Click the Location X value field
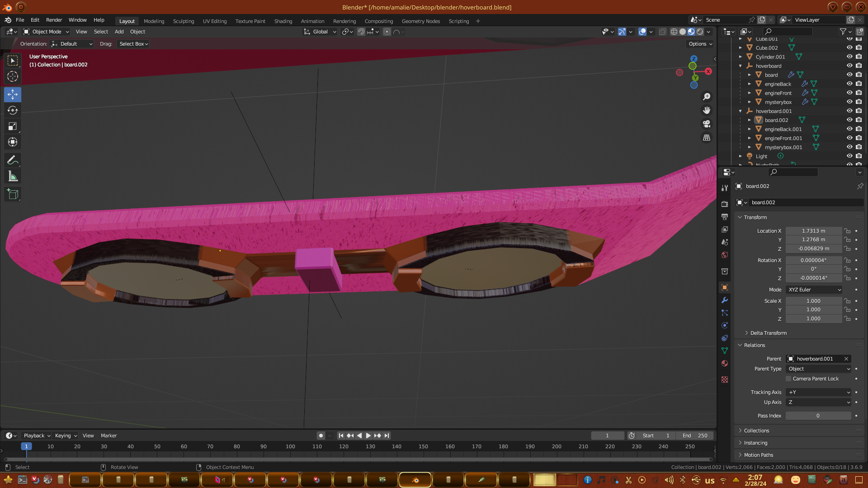Screen dimensions: 868x488 click(x=813, y=231)
